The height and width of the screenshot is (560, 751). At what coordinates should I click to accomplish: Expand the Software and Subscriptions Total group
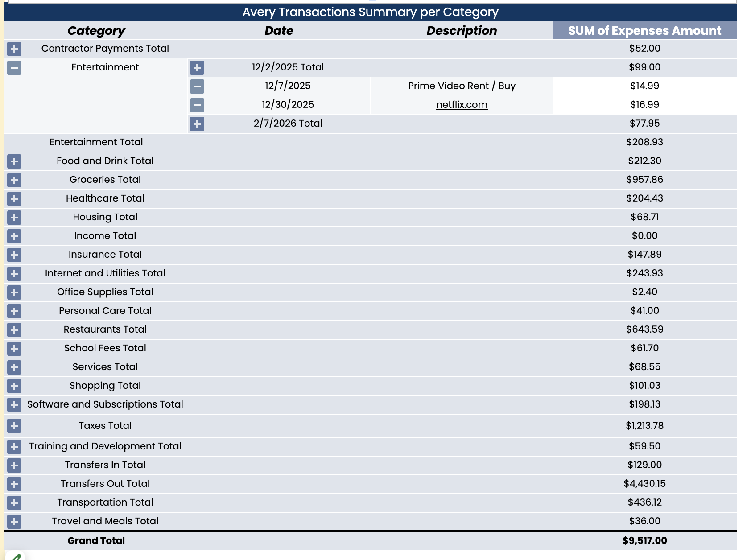(15, 405)
